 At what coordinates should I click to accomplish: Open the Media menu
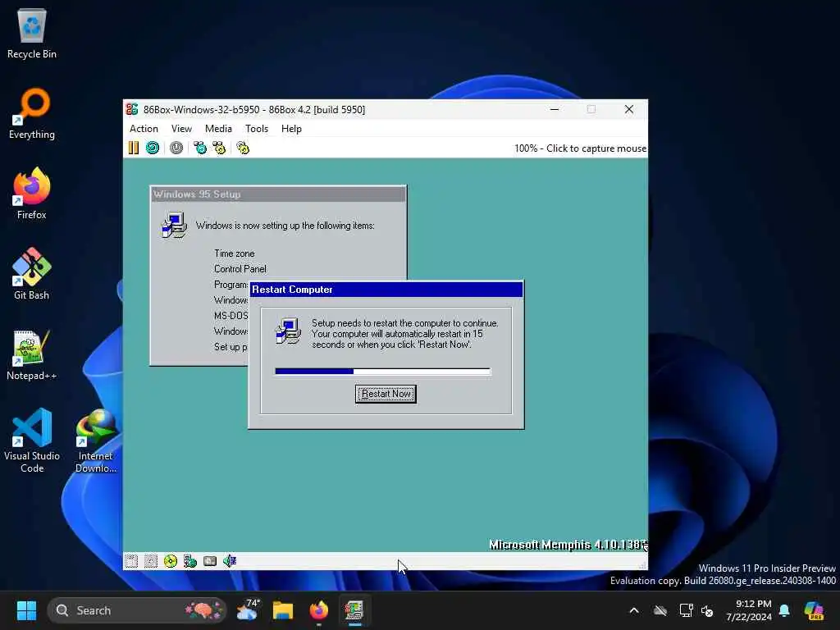[218, 129]
